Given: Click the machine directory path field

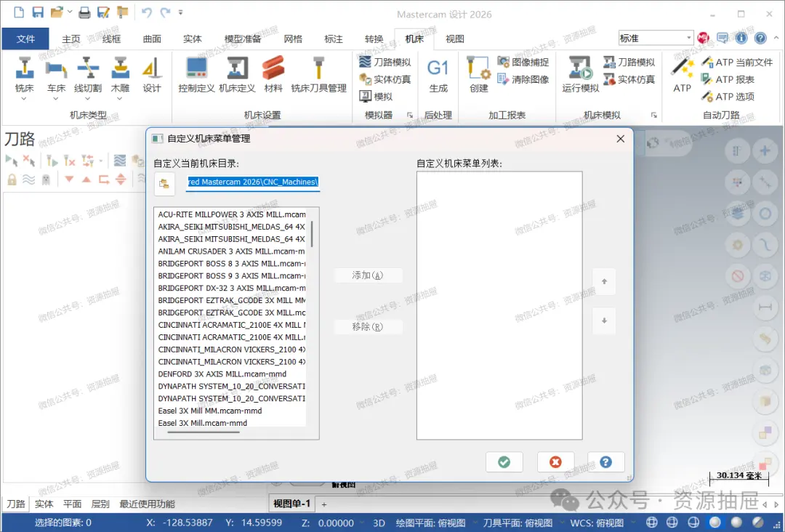Looking at the screenshot, I should coord(252,182).
